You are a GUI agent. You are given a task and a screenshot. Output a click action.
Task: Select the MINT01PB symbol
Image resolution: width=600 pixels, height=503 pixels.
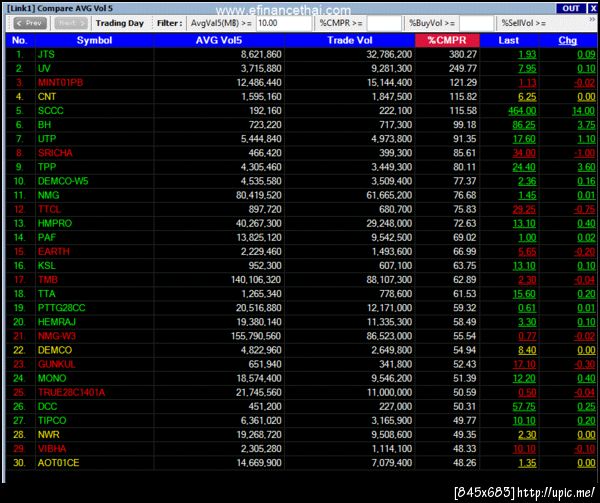click(x=60, y=83)
